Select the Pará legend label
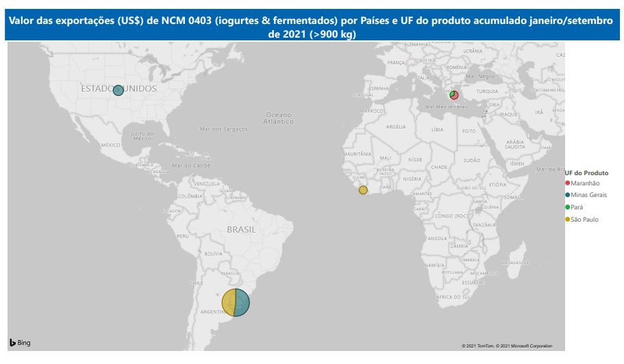Image resolution: width=624 pixels, height=364 pixels. 577,207
